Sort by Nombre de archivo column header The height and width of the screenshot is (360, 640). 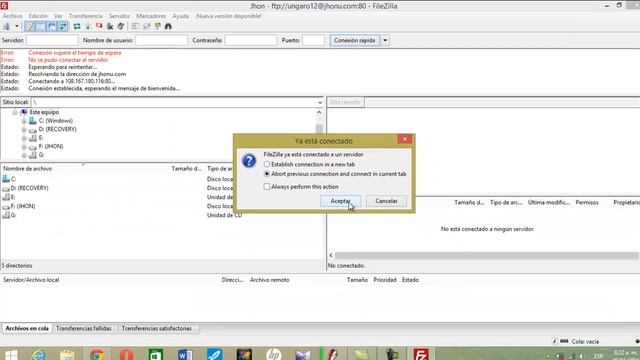(x=27, y=169)
